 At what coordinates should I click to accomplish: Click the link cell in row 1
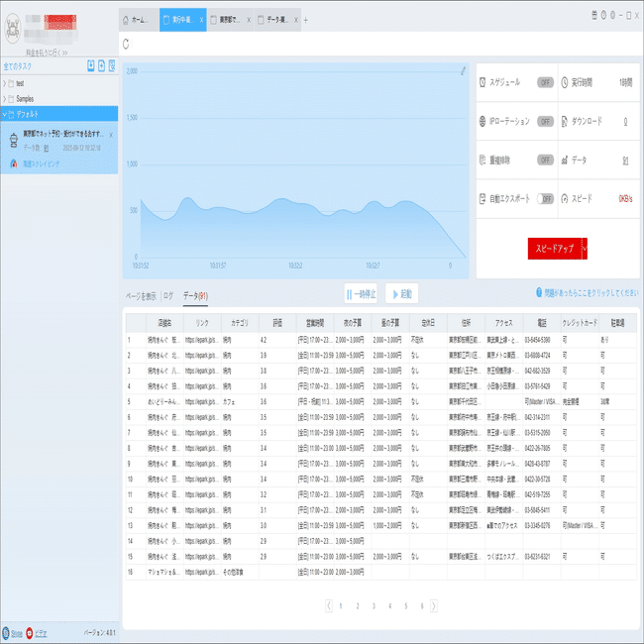(x=202, y=340)
